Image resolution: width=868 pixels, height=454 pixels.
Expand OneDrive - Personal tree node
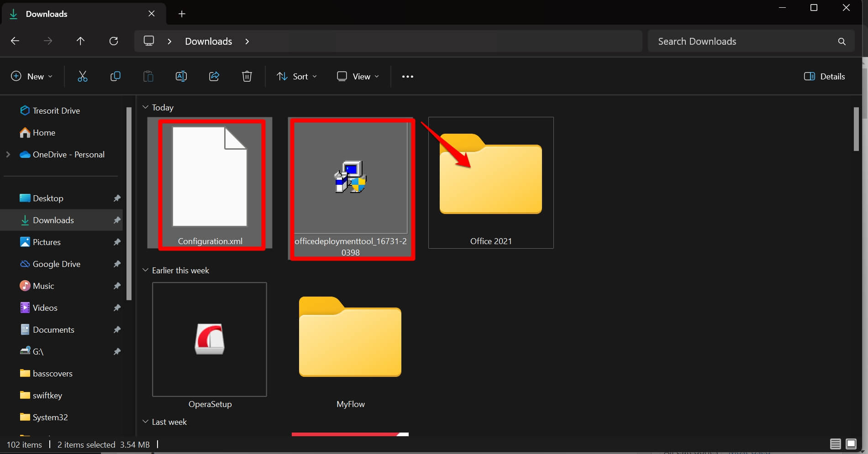coord(8,154)
